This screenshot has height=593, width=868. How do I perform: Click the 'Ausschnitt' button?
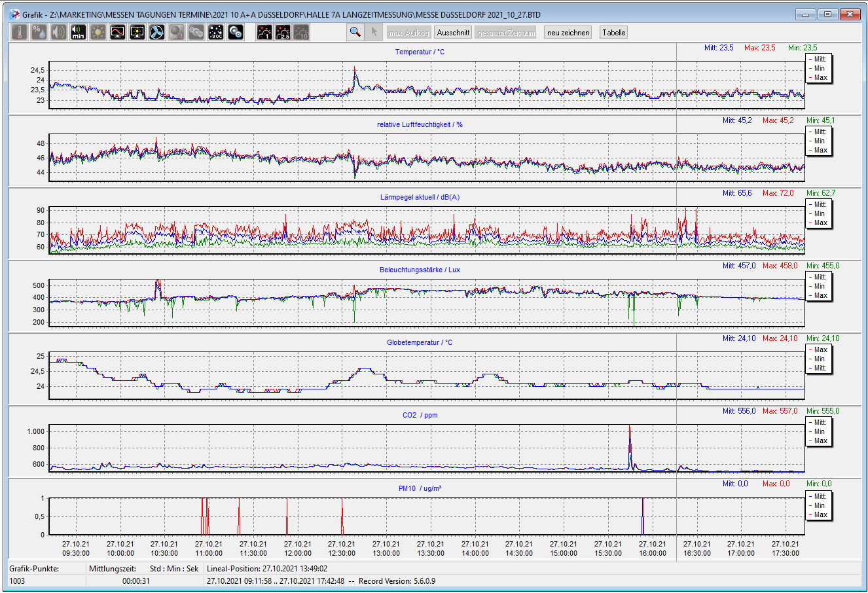click(453, 33)
